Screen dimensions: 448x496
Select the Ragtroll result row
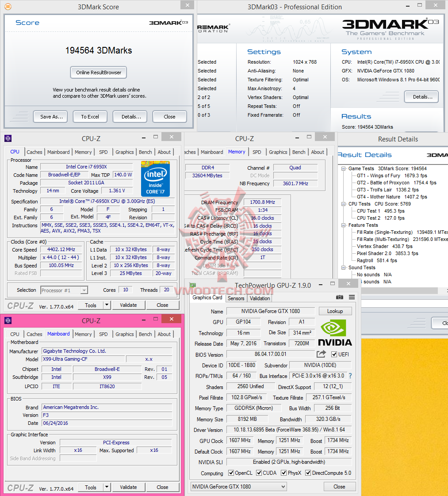click(377, 261)
